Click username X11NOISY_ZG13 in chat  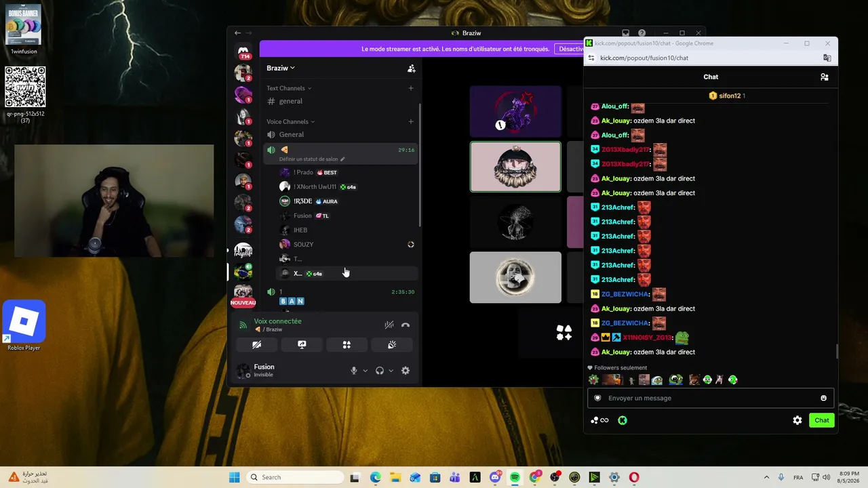pos(647,338)
